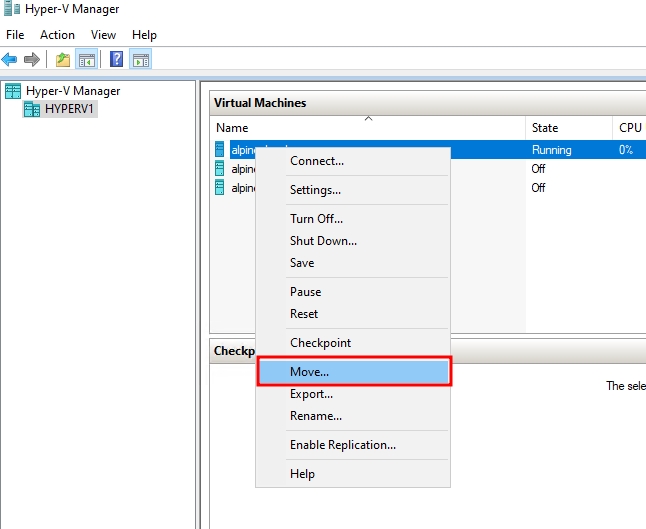Viewport: 646px width, 529px height.
Task: Sort virtual machines by Name column header
Action: [x=233, y=128]
